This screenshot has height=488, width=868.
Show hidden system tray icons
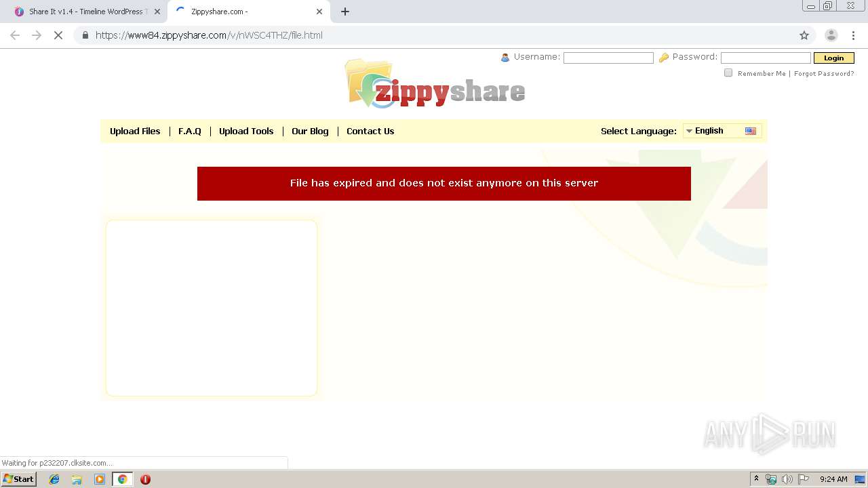pos(756,479)
